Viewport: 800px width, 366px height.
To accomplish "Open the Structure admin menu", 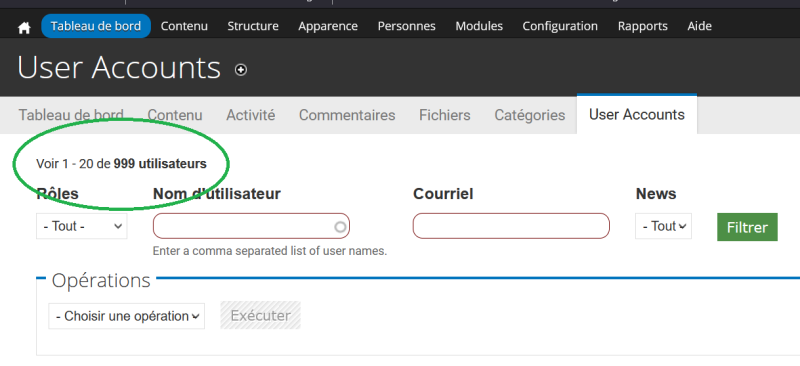I will pos(253,26).
